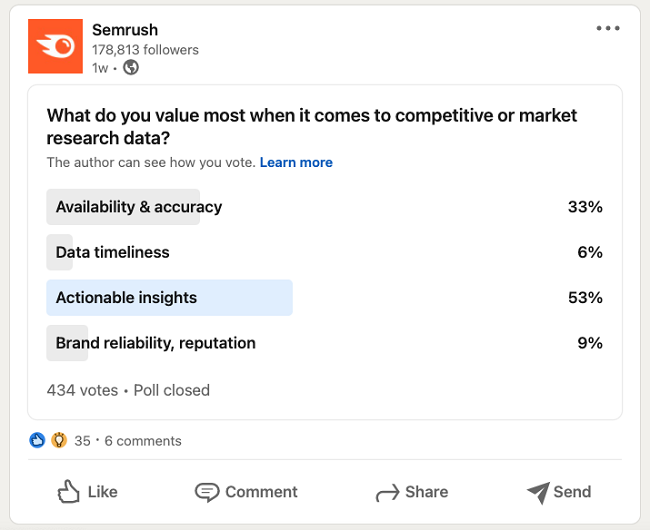Select the Actionable insights poll result
The height and width of the screenshot is (530, 650).
click(x=126, y=298)
